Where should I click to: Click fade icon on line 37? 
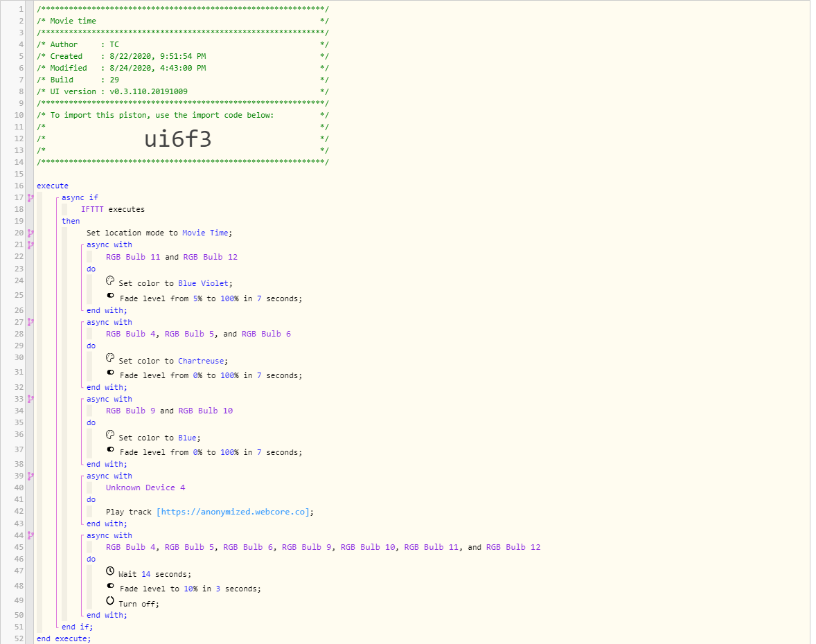[x=110, y=449]
